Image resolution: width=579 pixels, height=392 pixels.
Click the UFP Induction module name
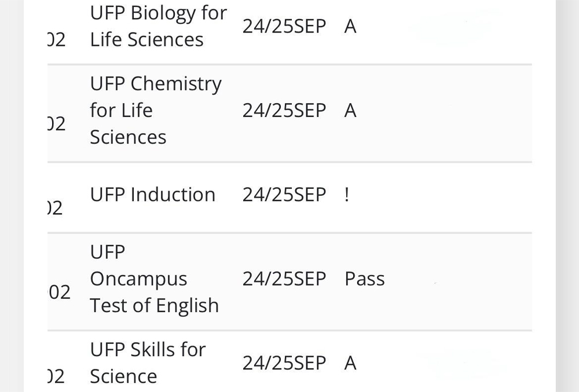pos(152,195)
